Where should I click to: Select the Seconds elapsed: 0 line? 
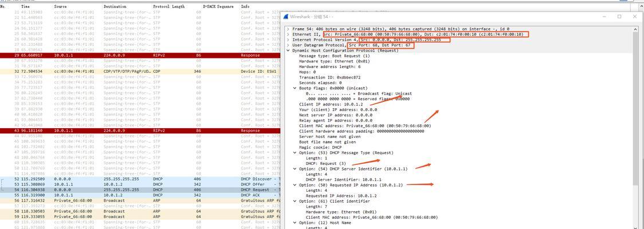(x=320, y=82)
